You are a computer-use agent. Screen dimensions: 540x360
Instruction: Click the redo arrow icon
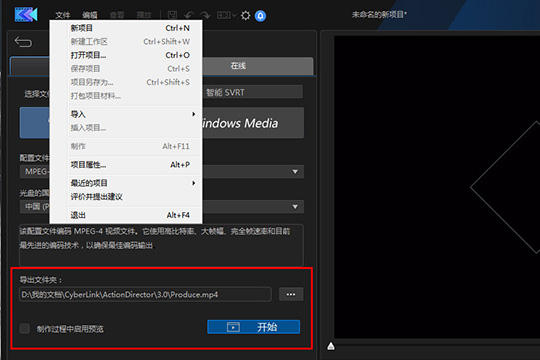[x=205, y=15]
